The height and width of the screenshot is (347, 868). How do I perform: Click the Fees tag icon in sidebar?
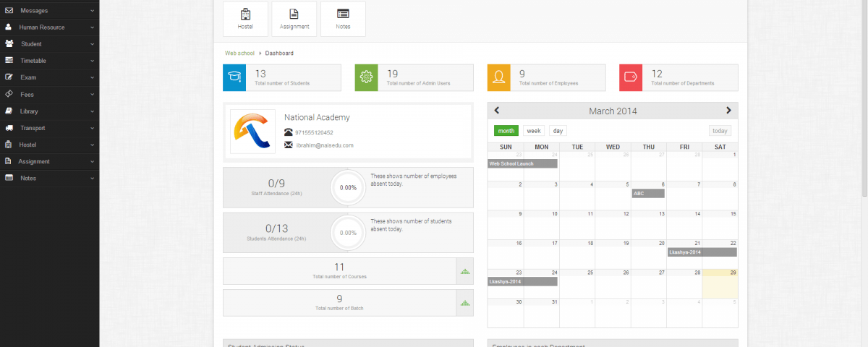[9, 94]
